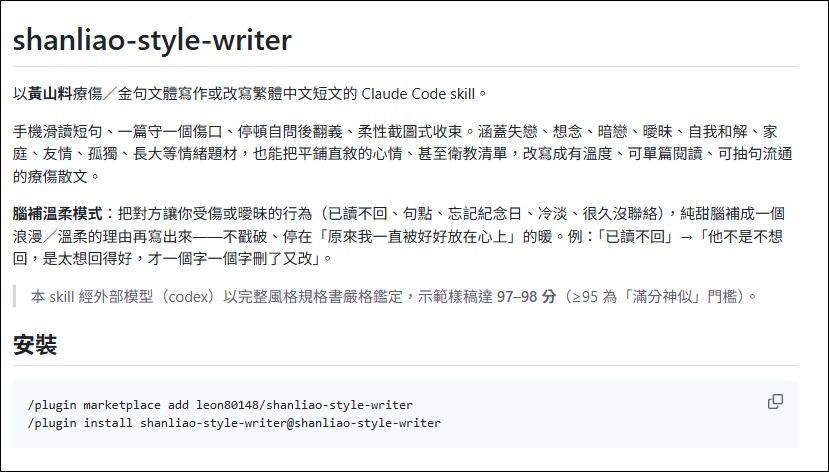Copy the plugin install code block
Screen dimensions: 829x472
775,402
